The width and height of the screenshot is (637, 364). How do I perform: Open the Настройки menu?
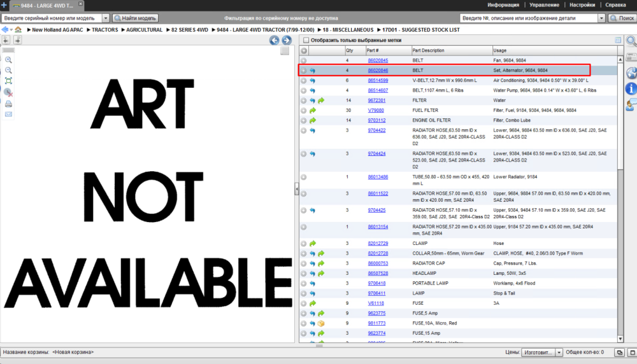point(582,5)
